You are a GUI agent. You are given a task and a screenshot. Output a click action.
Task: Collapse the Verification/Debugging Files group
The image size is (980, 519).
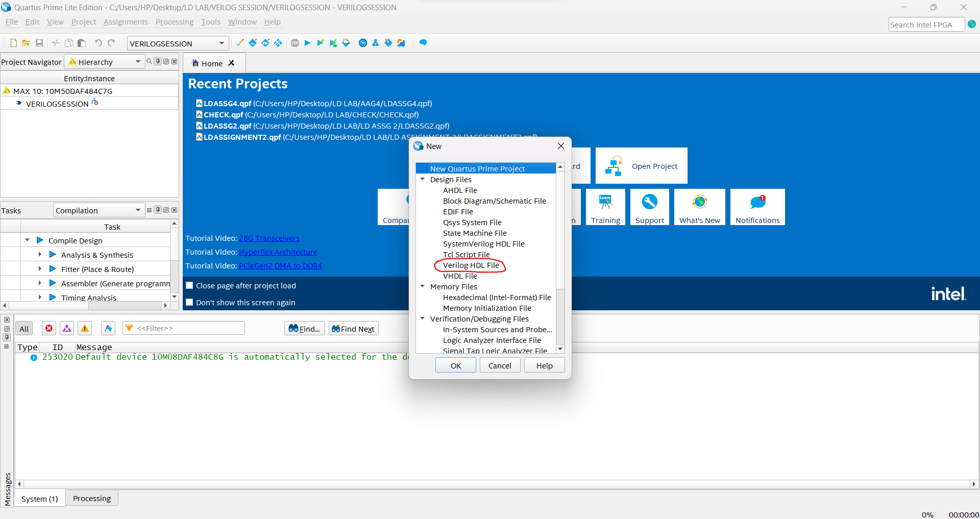click(422, 318)
